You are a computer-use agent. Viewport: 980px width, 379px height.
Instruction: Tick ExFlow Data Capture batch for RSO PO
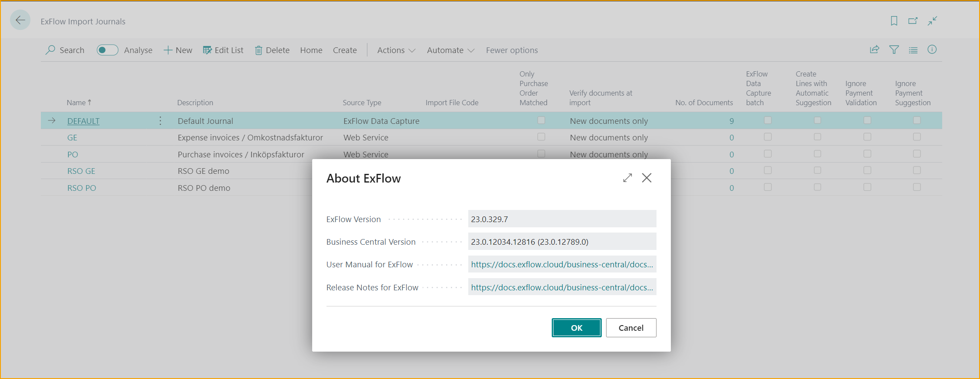[x=768, y=187]
